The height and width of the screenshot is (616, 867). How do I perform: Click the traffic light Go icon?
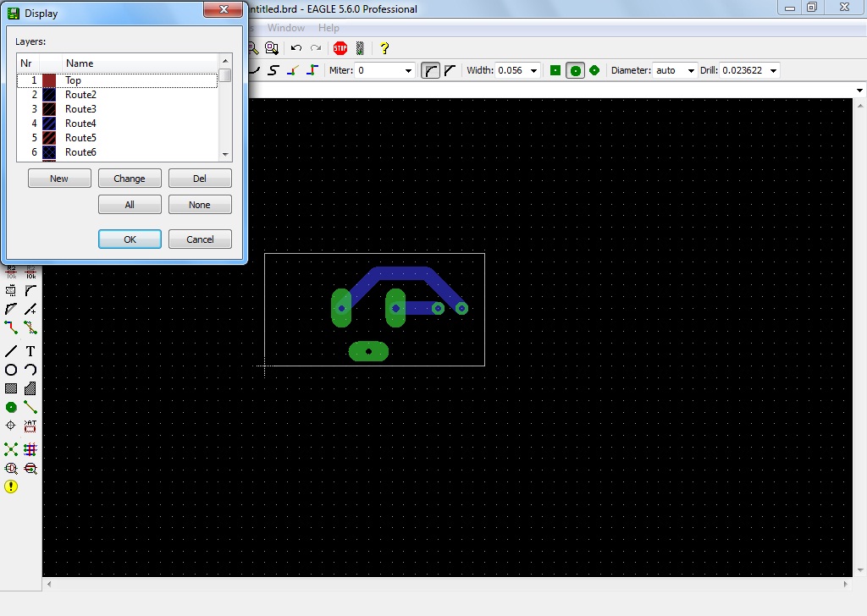point(360,48)
